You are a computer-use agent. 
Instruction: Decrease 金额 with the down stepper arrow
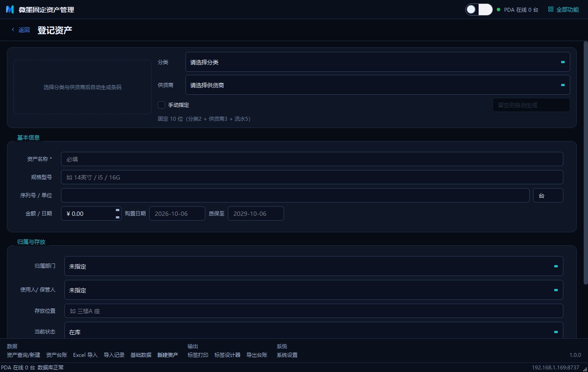[118, 217]
